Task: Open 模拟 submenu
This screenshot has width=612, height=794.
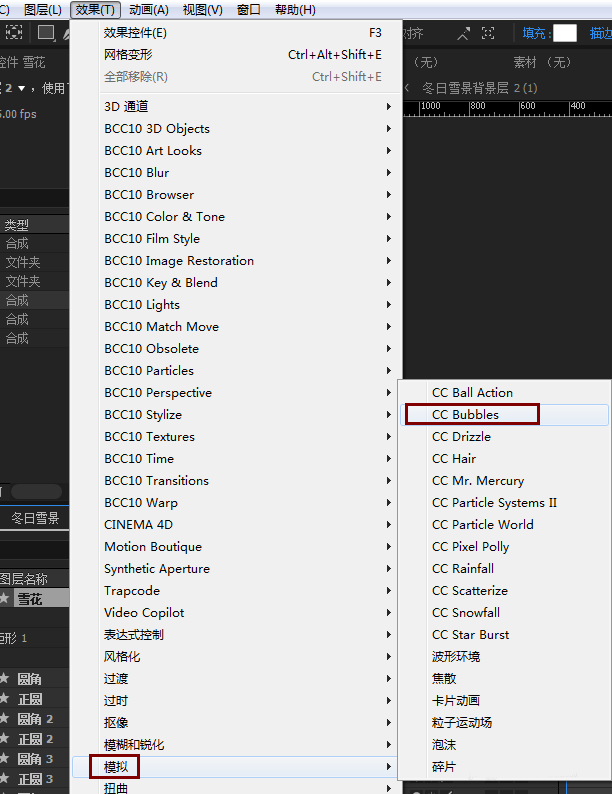Action: tap(236, 767)
